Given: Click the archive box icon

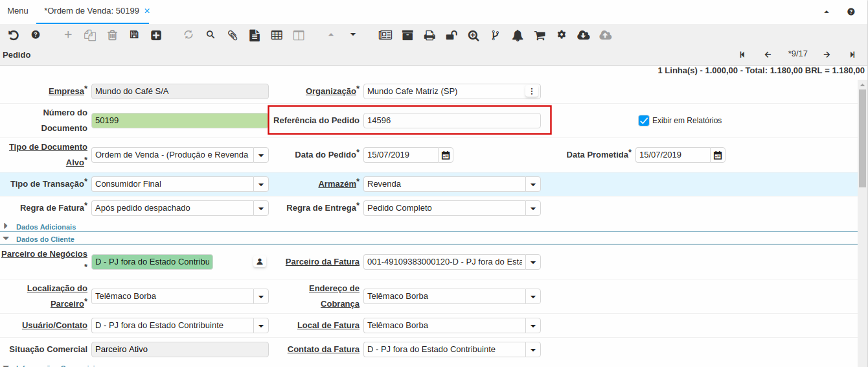Looking at the screenshot, I should (407, 35).
